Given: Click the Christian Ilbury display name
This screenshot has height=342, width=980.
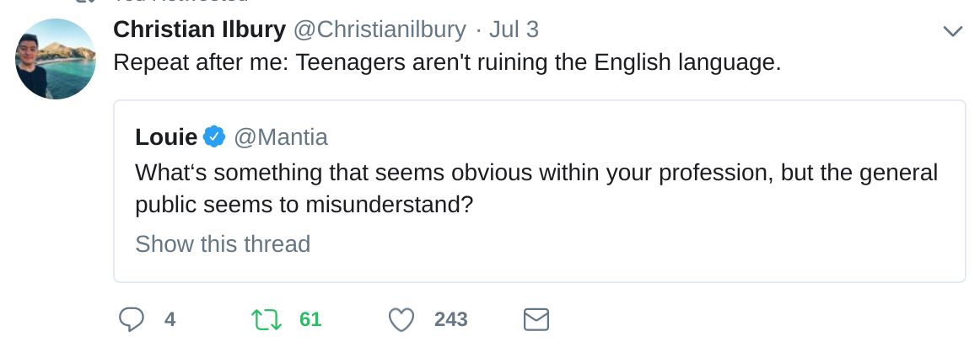Looking at the screenshot, I should click(x=199, y=30).
